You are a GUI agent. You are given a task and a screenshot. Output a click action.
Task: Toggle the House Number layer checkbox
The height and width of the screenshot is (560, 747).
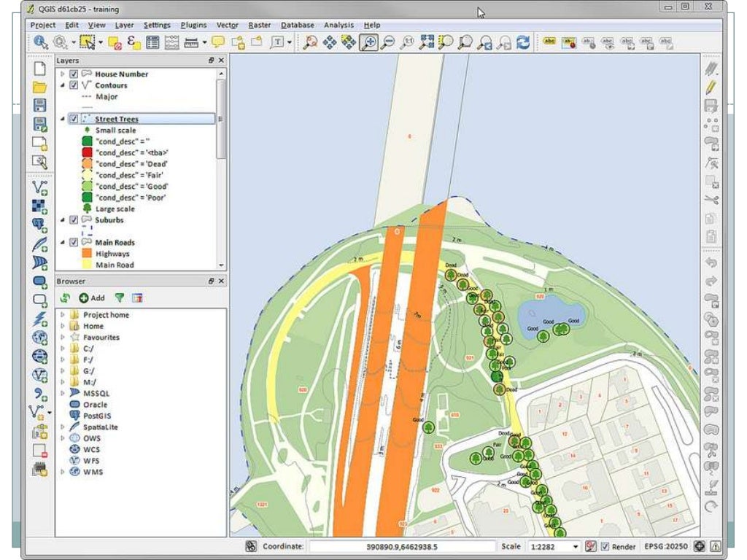click(74, 74)
